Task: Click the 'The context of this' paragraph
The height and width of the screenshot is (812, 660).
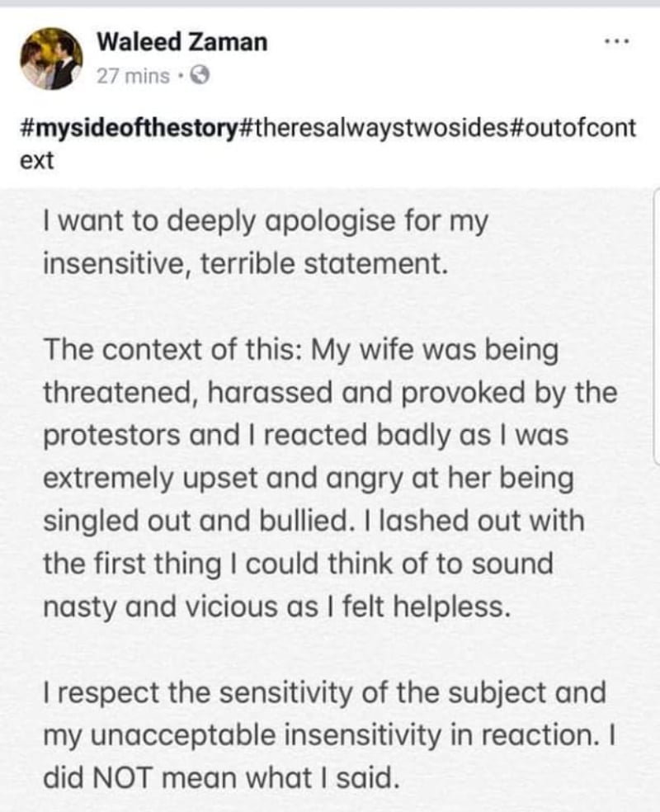Action: tap(330, 478)
